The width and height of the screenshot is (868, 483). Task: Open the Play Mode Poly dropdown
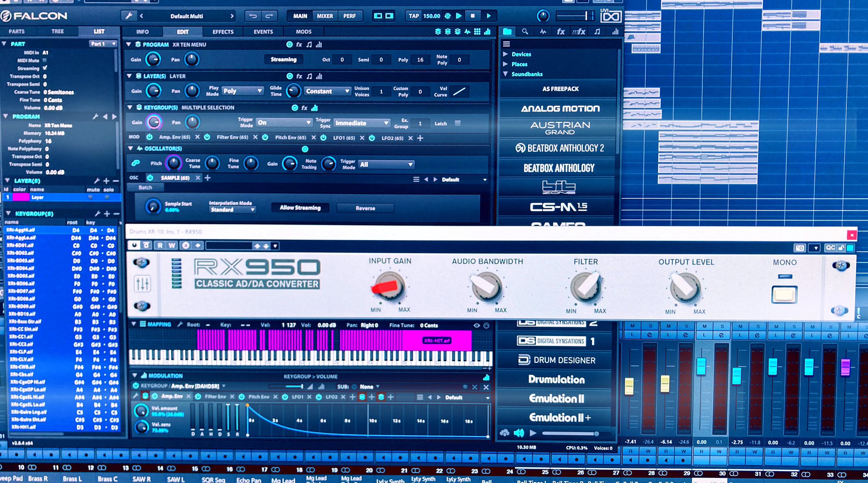coord(242,91)
